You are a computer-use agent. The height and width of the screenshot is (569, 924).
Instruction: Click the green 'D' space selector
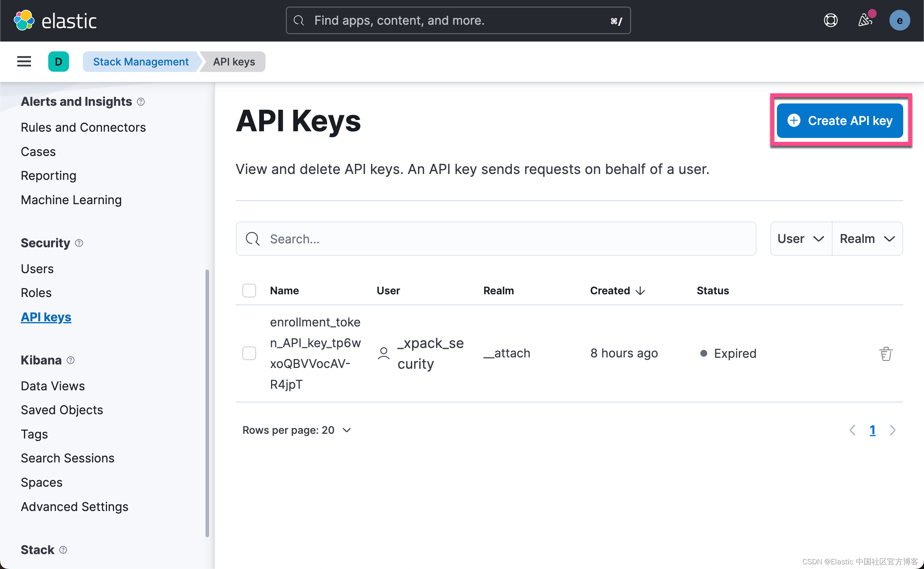(58, 62)
